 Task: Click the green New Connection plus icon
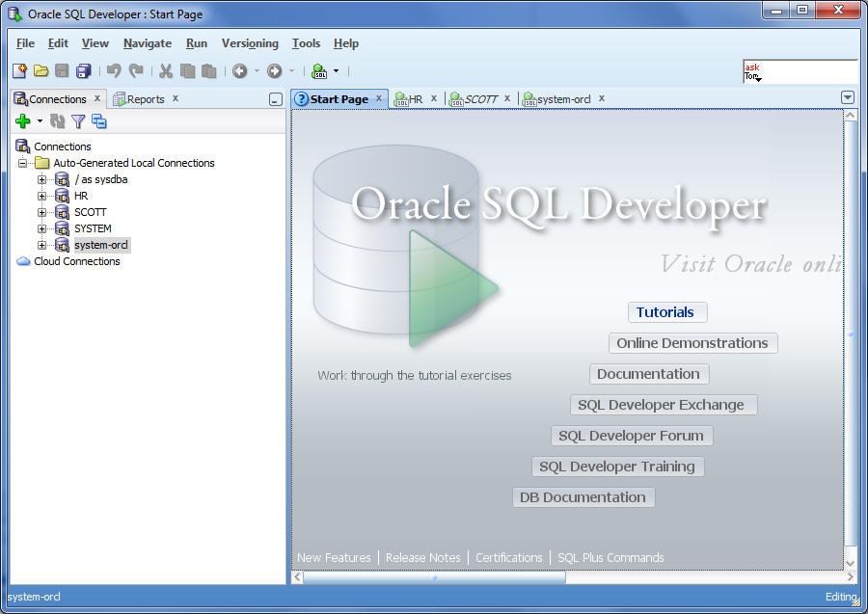coord(23,121)
